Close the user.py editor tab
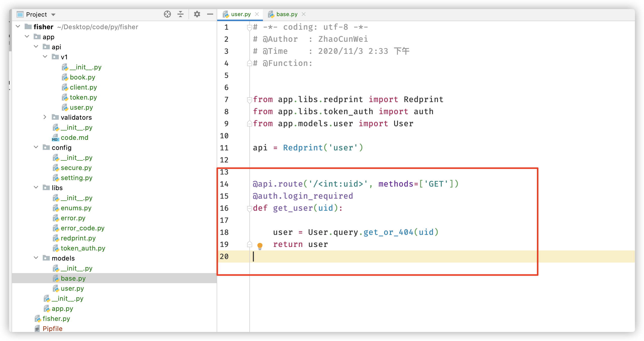The width and height of the screenshot is (644, 341). [257, 14]
